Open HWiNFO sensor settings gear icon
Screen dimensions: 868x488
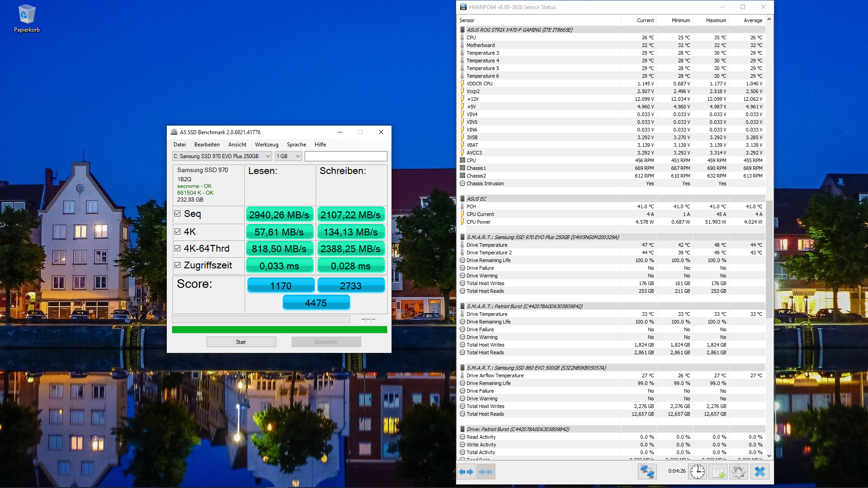point(739,472)
